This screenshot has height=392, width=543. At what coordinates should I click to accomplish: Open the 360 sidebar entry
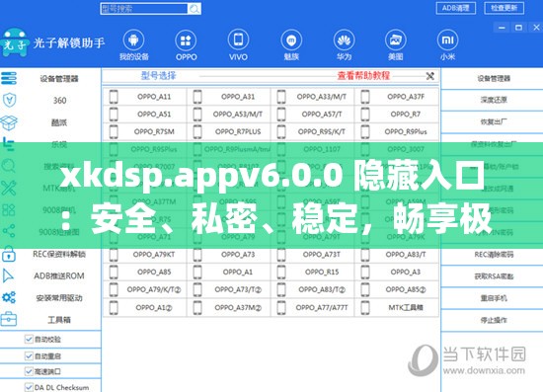(x=59, y=101)
